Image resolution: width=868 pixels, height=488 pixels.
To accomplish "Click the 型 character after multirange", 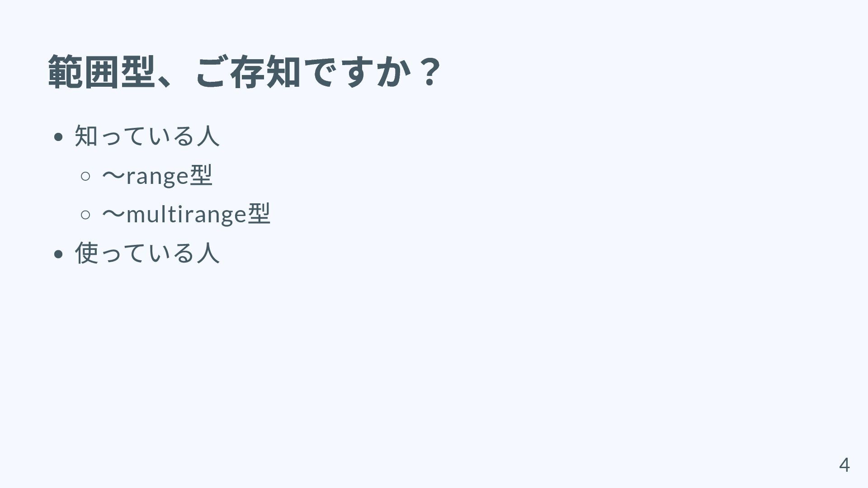I will pos(259,213).
